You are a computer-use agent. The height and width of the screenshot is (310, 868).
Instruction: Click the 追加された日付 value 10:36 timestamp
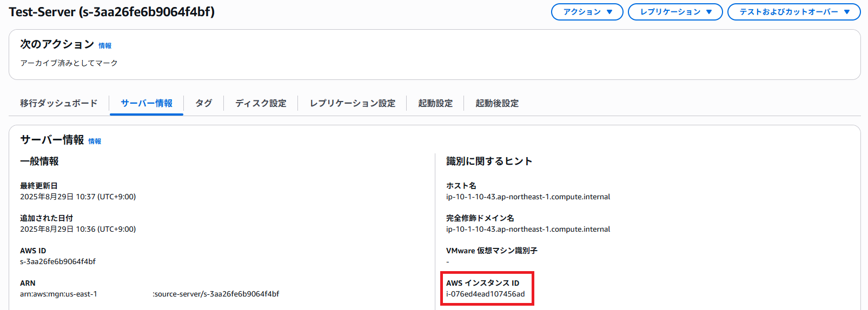click(x=78, y=229)
